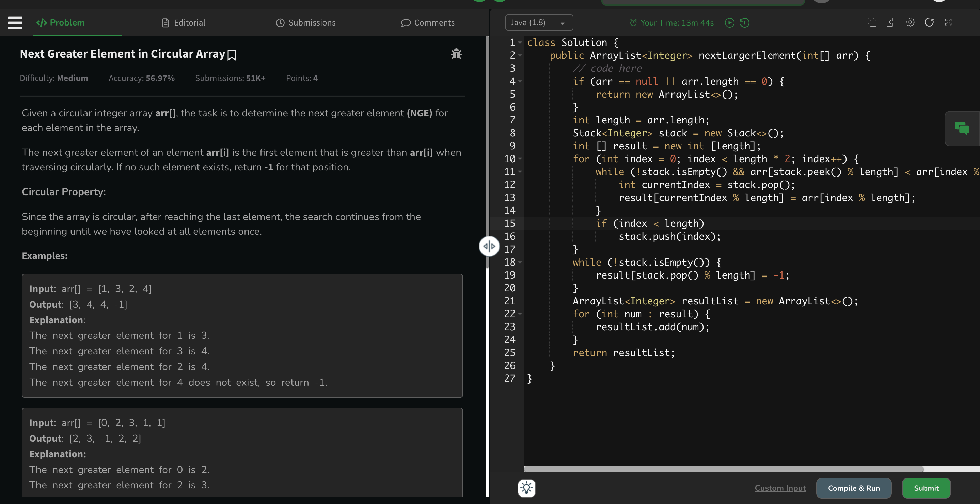Collapse the for loop fold arrow on line 10
This screenshot has height=504, width=980.
[520, 159]
